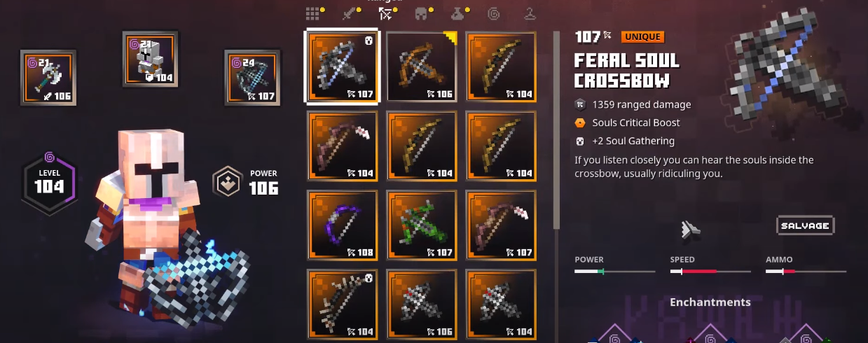The width and height of the screenshot is (868, 343).
Task: Select the pink bow beside the green crossbow
Action: 501,225
